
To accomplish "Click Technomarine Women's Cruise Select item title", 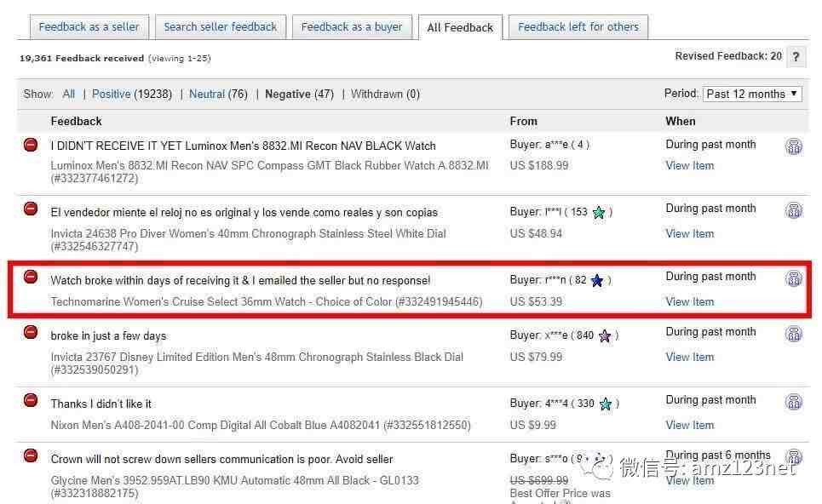I will (x=267, y=301).
